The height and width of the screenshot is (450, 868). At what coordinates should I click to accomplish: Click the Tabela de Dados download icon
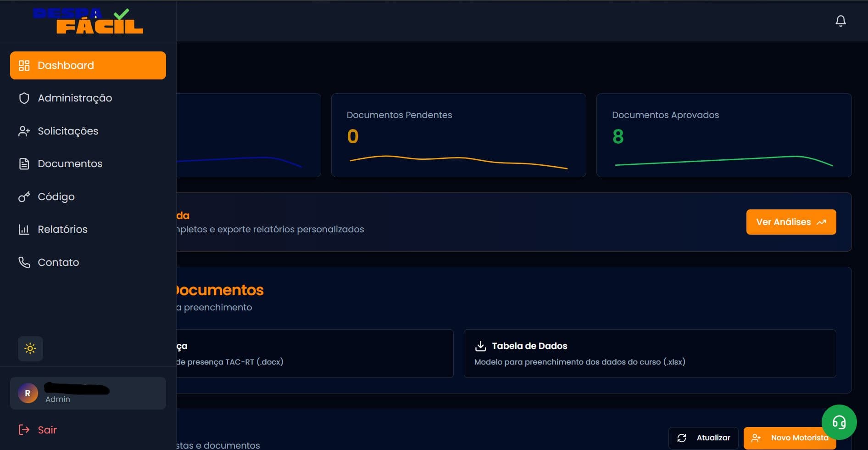pos(480,346)
